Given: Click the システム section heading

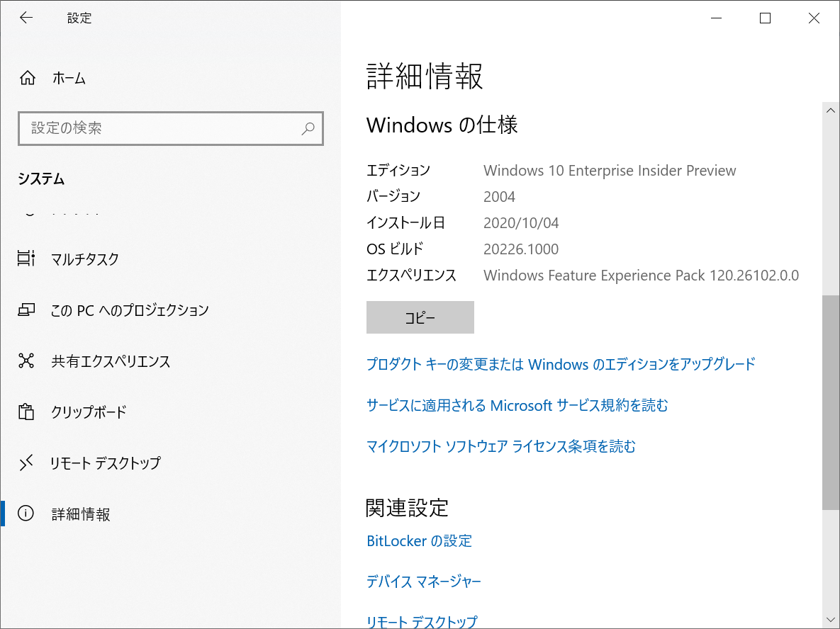Looking at the screenshot, I should [x=41, y=178].
